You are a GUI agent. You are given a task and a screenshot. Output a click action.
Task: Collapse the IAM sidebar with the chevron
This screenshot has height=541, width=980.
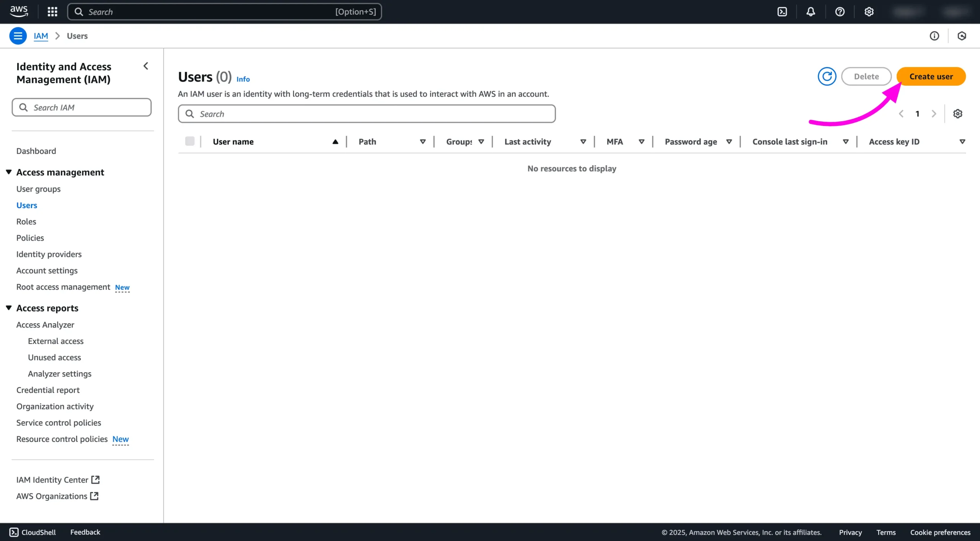point(146,66)
